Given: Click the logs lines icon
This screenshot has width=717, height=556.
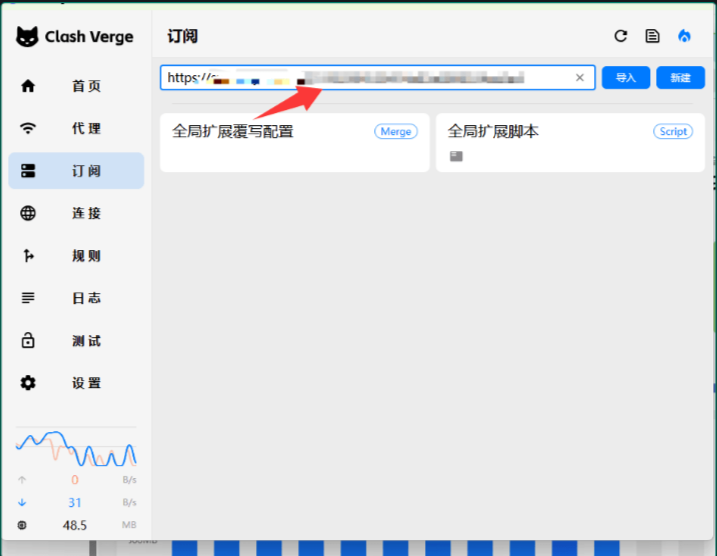Looking at the screenshot, I should click(x=28, y=298).
